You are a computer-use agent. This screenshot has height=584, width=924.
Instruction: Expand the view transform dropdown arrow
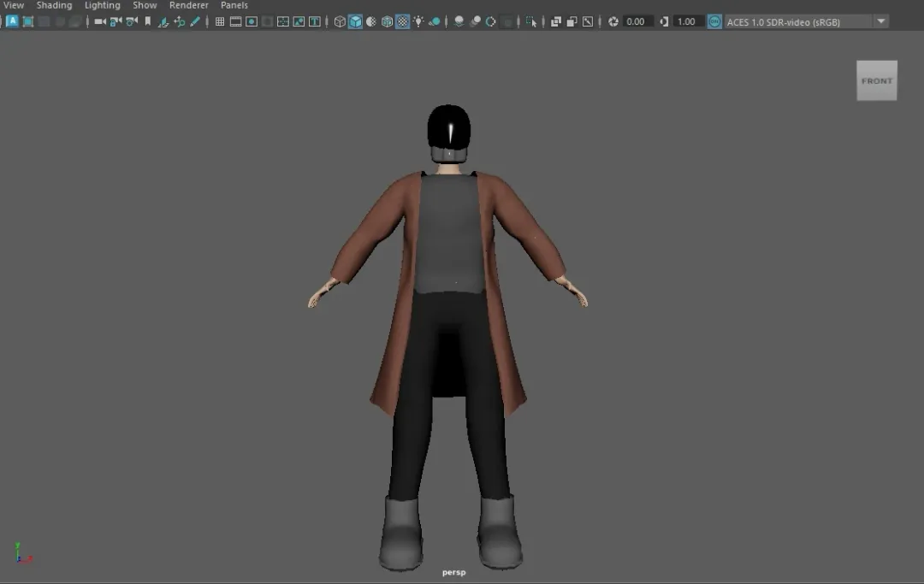pos(881,21)
